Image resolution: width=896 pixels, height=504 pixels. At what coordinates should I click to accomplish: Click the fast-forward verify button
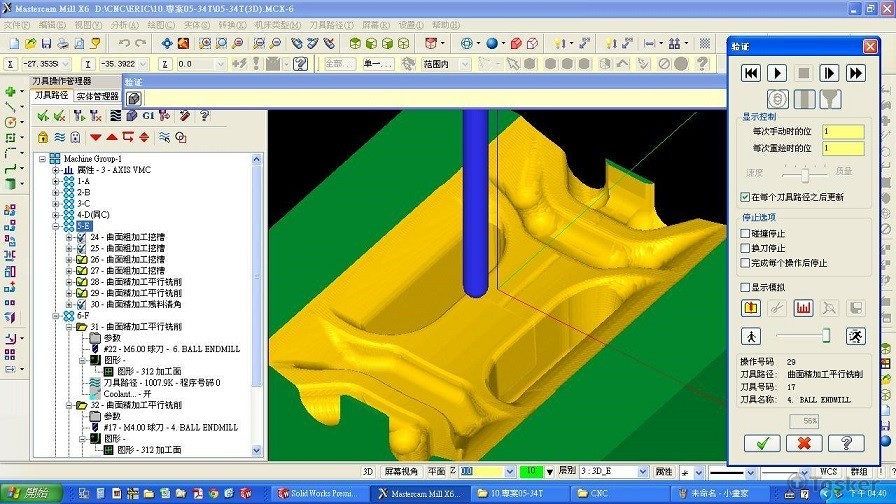(x=856, y=73)
